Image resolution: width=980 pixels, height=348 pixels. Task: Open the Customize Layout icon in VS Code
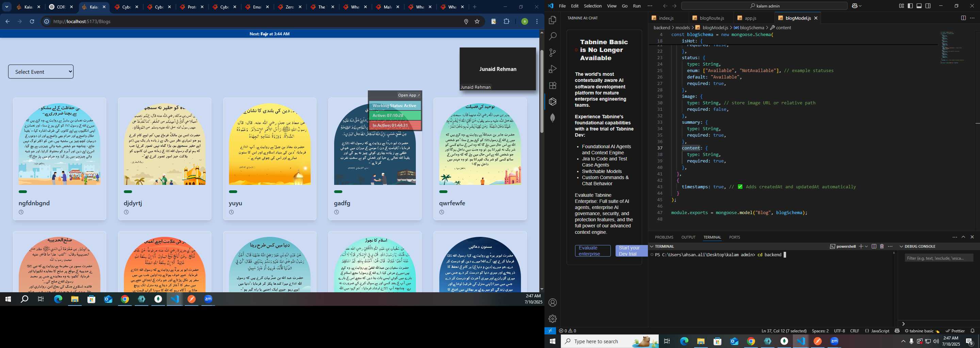901,6
